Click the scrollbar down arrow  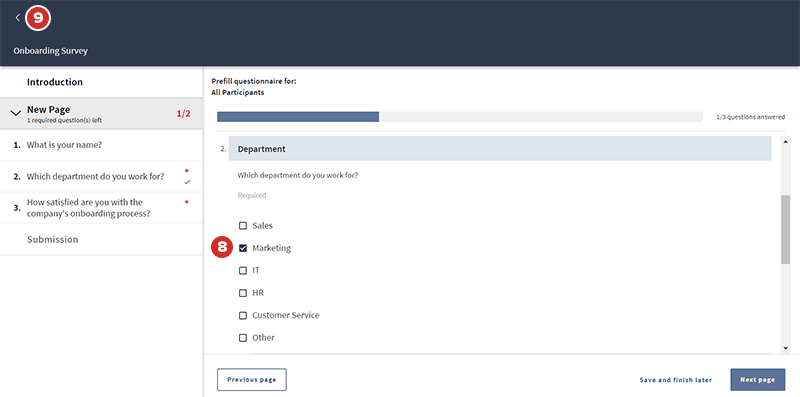coord(785,348)
